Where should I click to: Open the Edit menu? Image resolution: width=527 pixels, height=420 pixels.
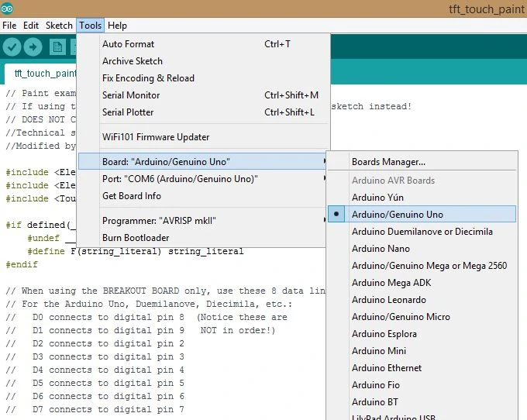click(x=31, y=26)
